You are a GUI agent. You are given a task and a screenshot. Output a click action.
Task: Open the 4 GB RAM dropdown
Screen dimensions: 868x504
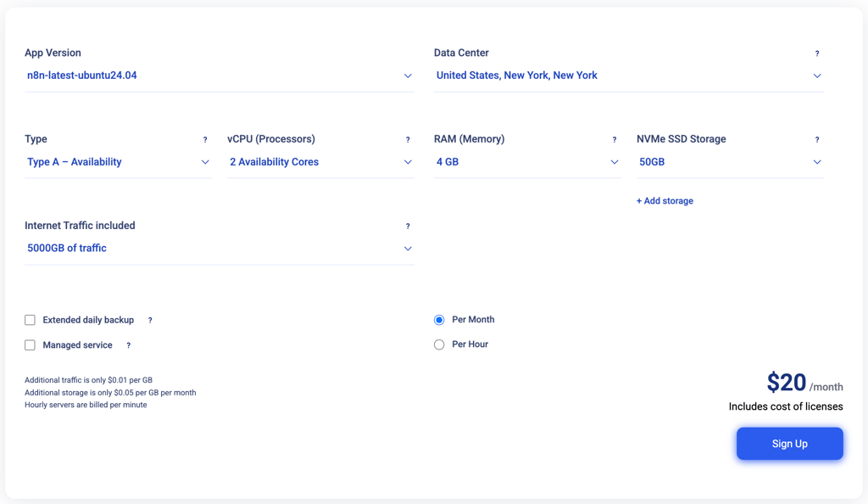point(527,162)
